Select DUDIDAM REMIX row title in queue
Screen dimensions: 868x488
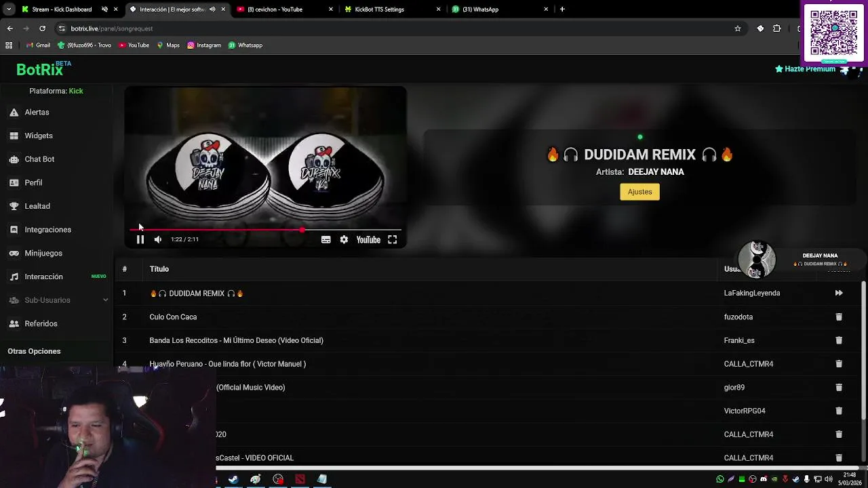(197, 293)
